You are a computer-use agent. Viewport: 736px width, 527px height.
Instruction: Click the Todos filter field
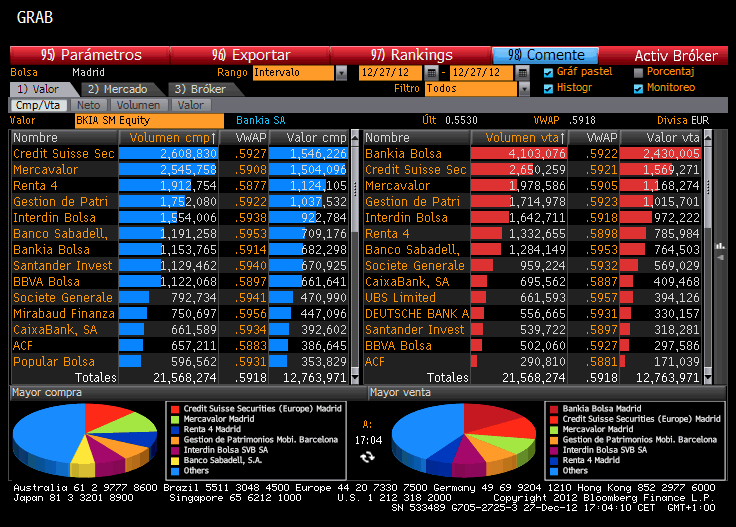pos(471,89)
